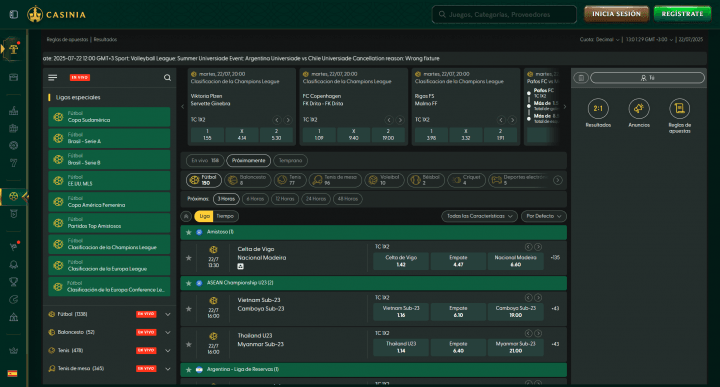Image resolution: width=720 pixels, height=387 pixels.
Task: Open the Resultados icon in the right panel
Action: pyautogui.click(x=598, y=109)
